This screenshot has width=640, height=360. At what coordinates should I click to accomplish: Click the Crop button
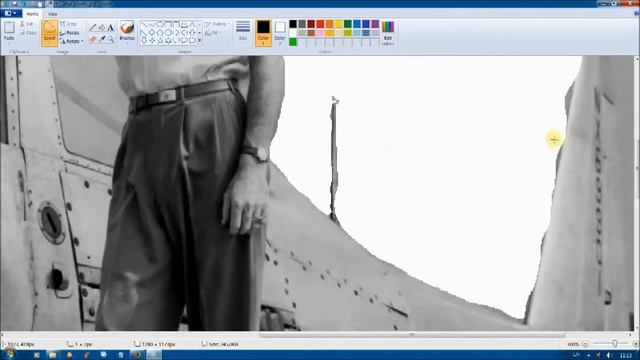(68, 24)
